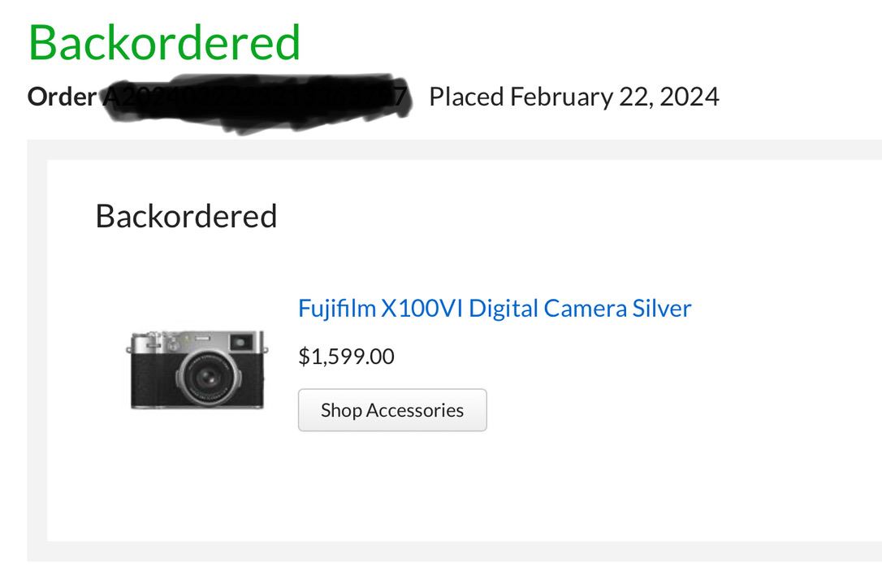This screenshot has width=882, height=588.
Task: Select the black Backordered heading inside the card
Action: (x=186, y=216)
